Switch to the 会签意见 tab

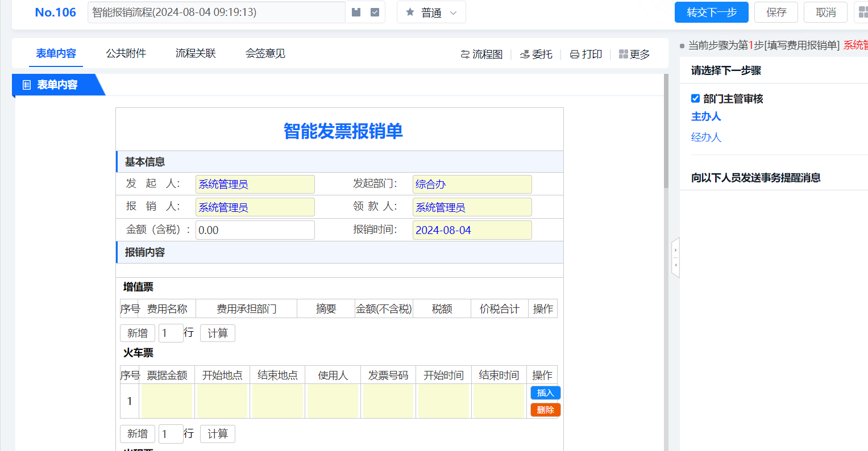(265, 53)
